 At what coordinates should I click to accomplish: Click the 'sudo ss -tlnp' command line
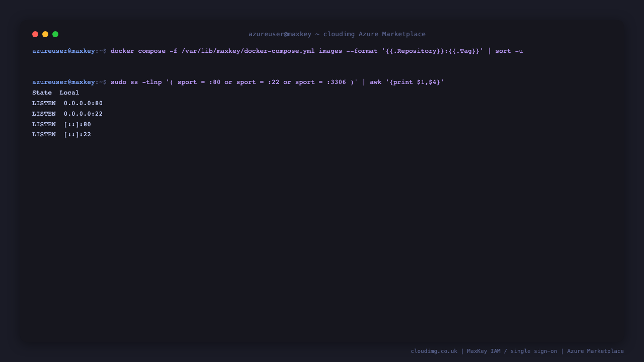[238, 82]
